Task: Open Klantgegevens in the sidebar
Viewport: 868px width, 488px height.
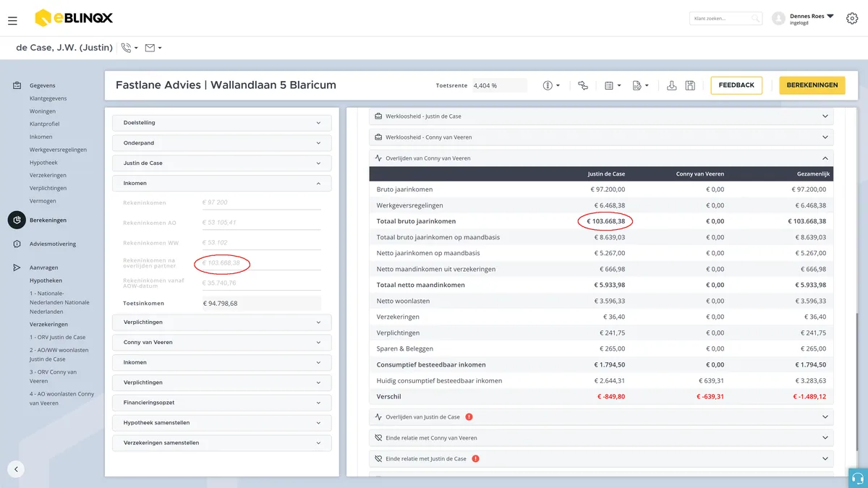Action: pos(48,98)
